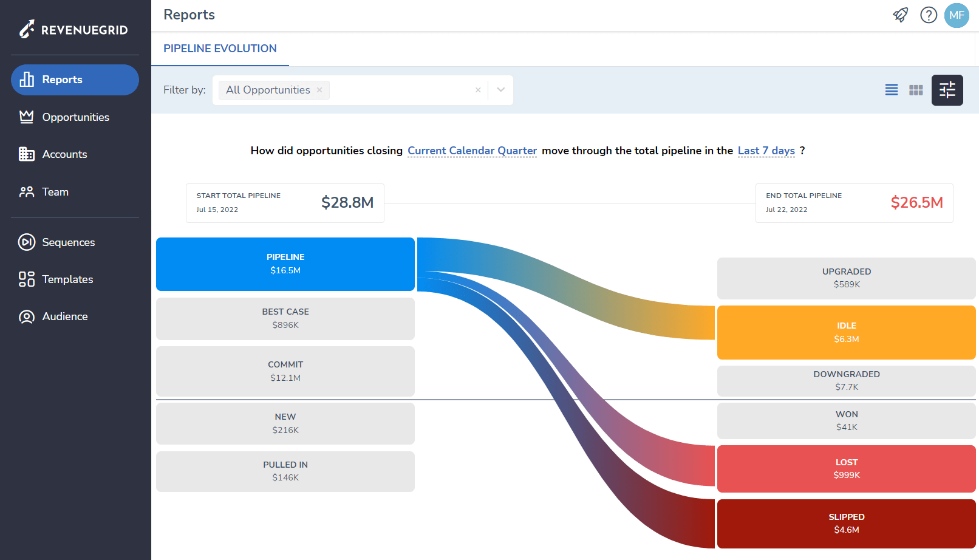The width and height of the screenshot is (979, 560).
Task: Switch to grid view layout
Action: tap(916, 89)
